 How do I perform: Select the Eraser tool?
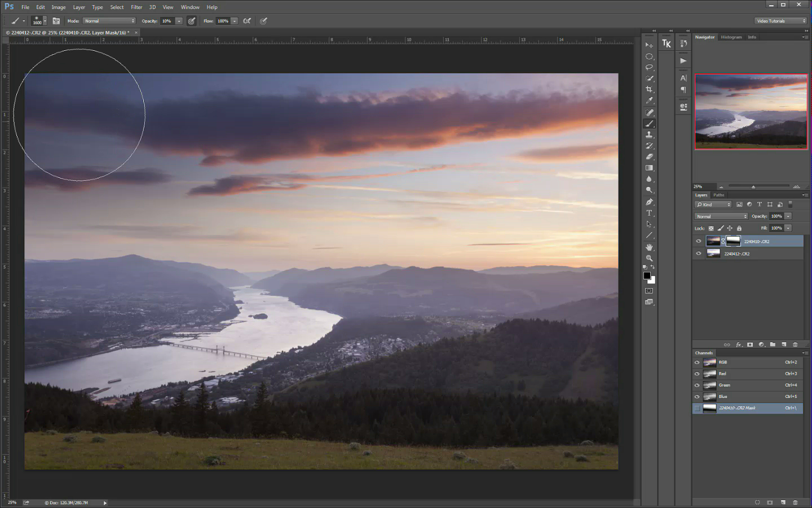pos(649,157)
